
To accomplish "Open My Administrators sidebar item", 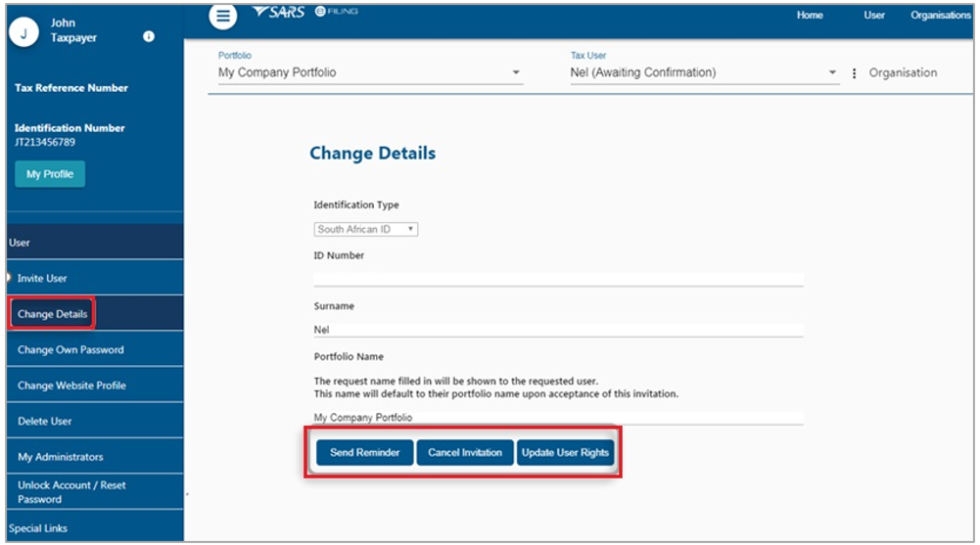I will [95, 456].
